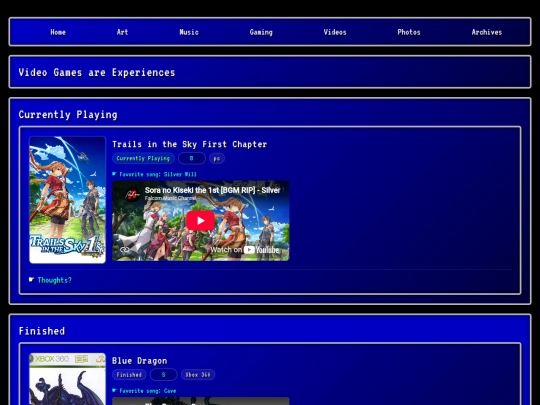This screenshot has width=540, height=405.
Task: Click the Blue Dragon title
Action: [x=139, y=361]
